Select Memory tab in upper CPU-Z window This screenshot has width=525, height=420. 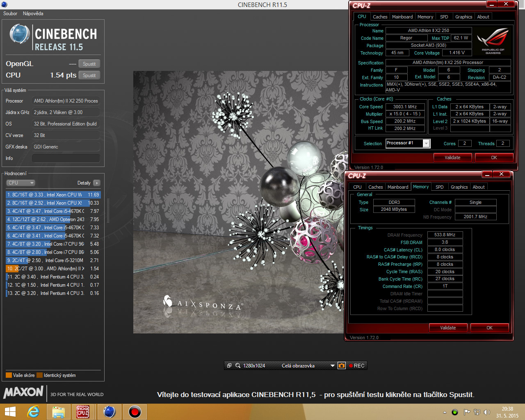point(425,17)
